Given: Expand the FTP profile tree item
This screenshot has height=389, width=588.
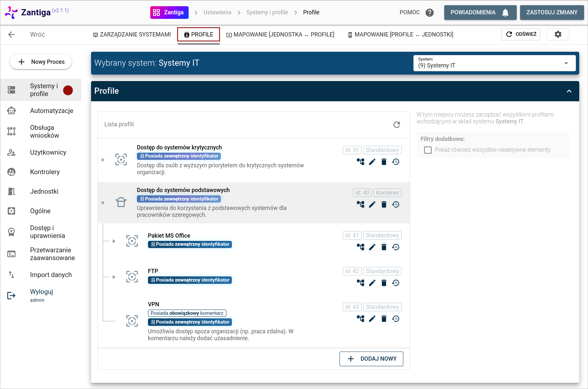Looking at the screenshot, I should click(114, 277).
